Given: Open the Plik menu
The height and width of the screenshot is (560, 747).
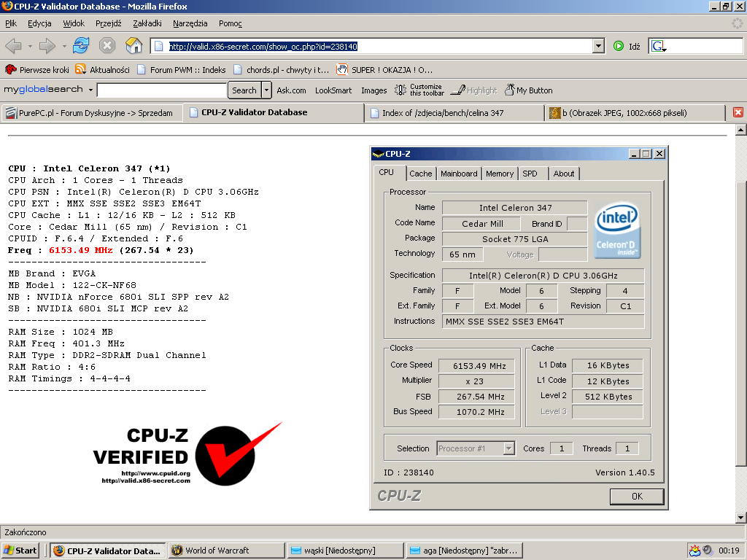Looking at the screenshot, I should tap(11, 23).
